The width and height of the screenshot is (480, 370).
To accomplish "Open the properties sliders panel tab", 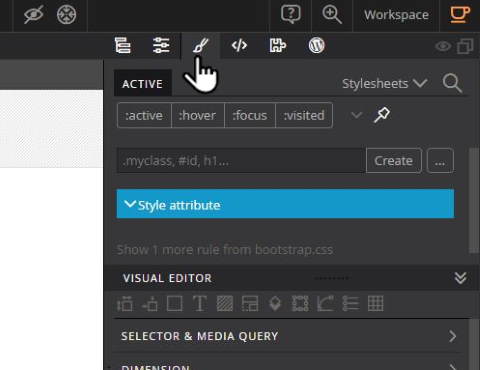I will point(161,45).
